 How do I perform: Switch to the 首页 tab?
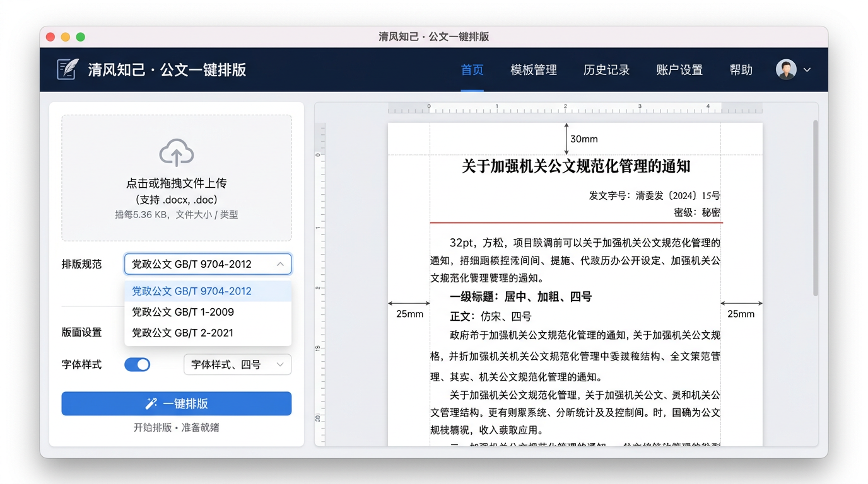tap(472, 70)
